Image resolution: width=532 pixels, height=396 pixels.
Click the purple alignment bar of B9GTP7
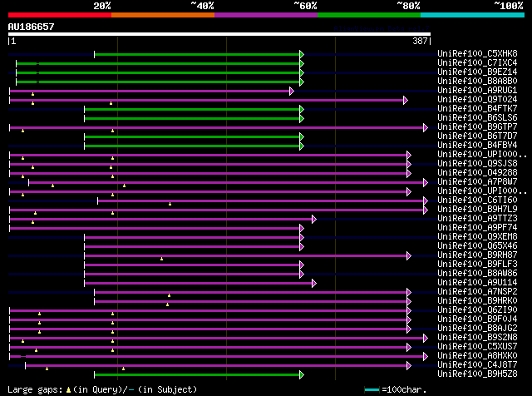(x=217, y=127)
